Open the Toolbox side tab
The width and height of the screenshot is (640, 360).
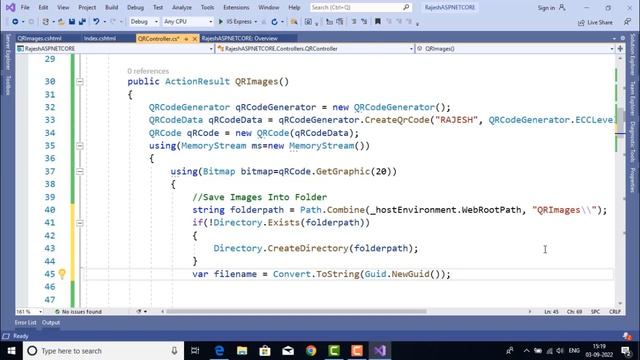point(7,85)
